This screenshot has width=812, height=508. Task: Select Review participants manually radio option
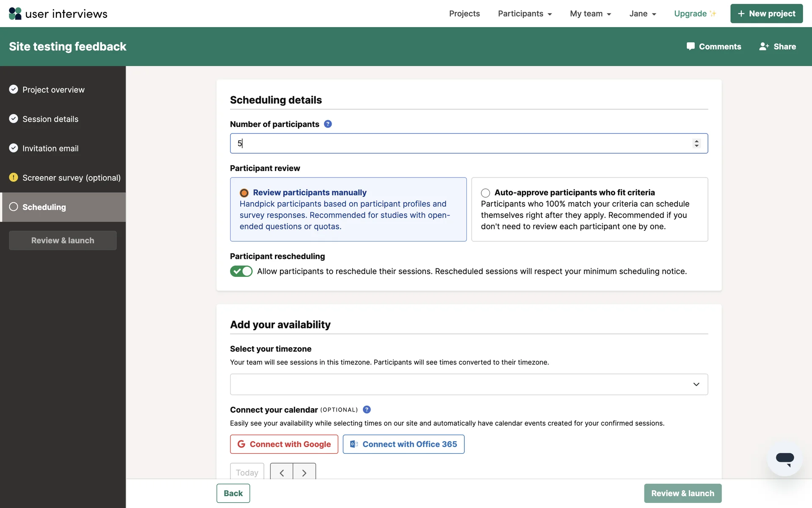coord(244,193)
